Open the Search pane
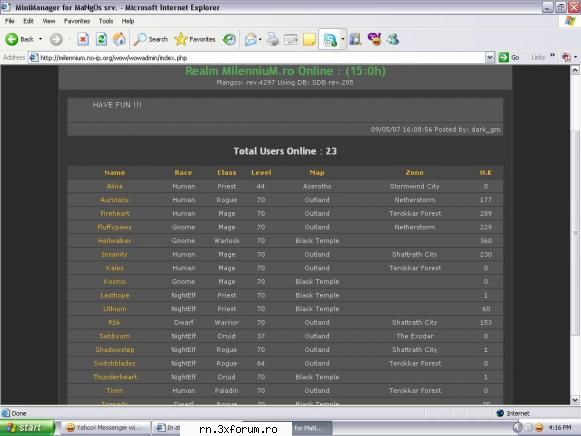581x436 pixels. coord(151,39)
